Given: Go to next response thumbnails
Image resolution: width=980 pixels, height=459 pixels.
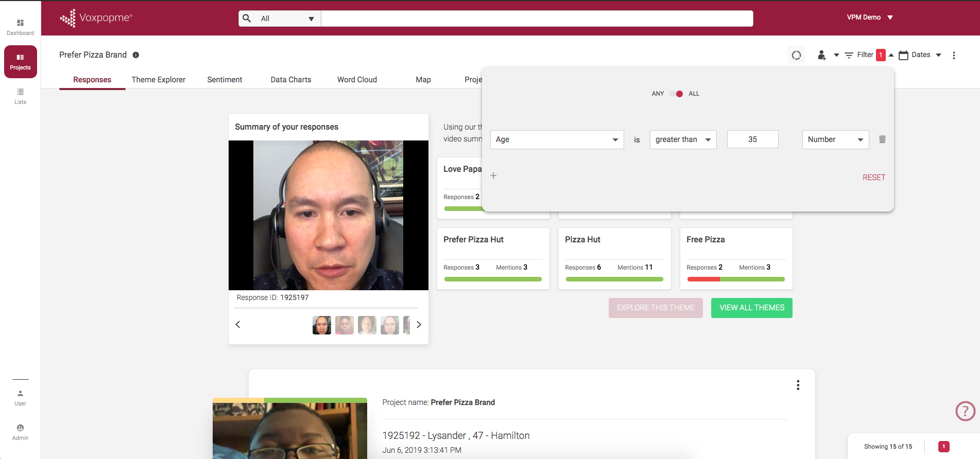Looking at the screenshot, I should pyautogui.click(x=419, y=324).
